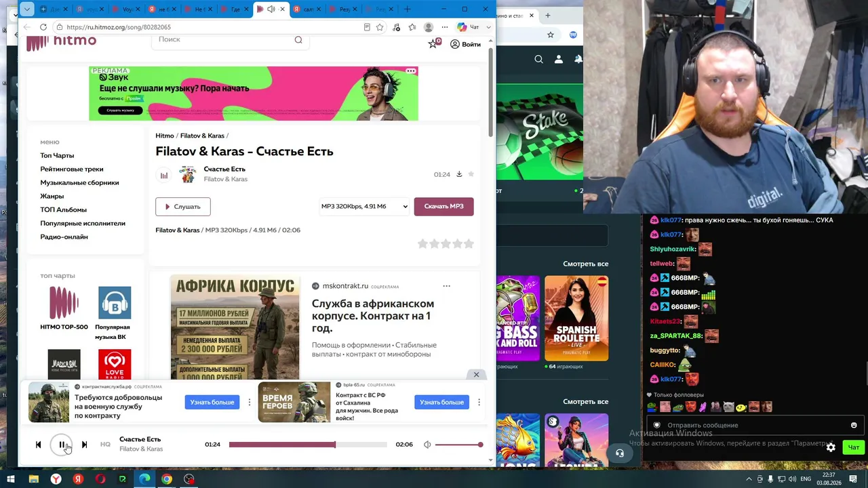Open Жанры menu item
The image size is (868, 488).
[x=52, y=196]
